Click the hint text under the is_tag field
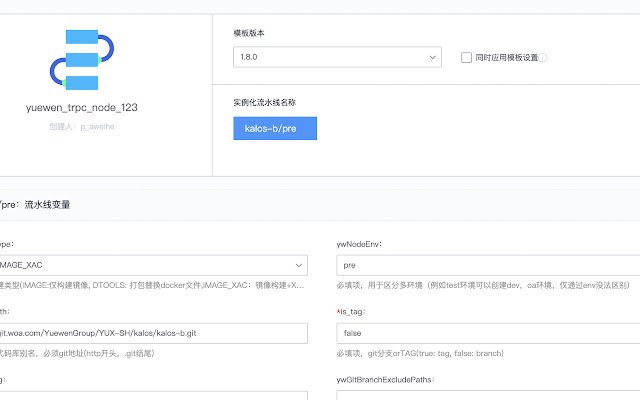 tap(420, 353)
